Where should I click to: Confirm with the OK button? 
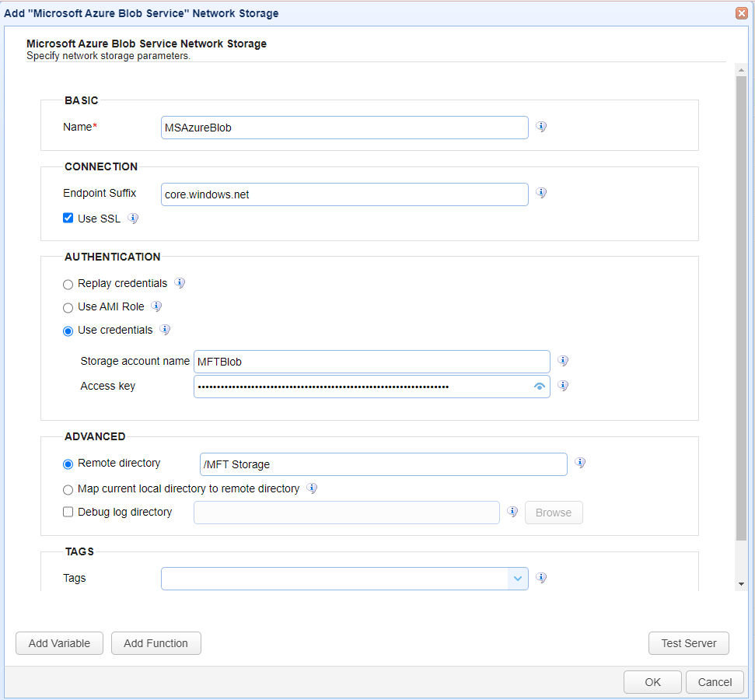(x=652, y=682)
